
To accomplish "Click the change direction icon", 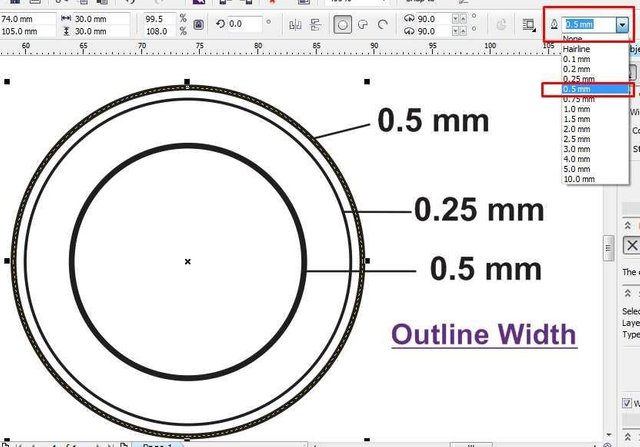I will 501,25.
